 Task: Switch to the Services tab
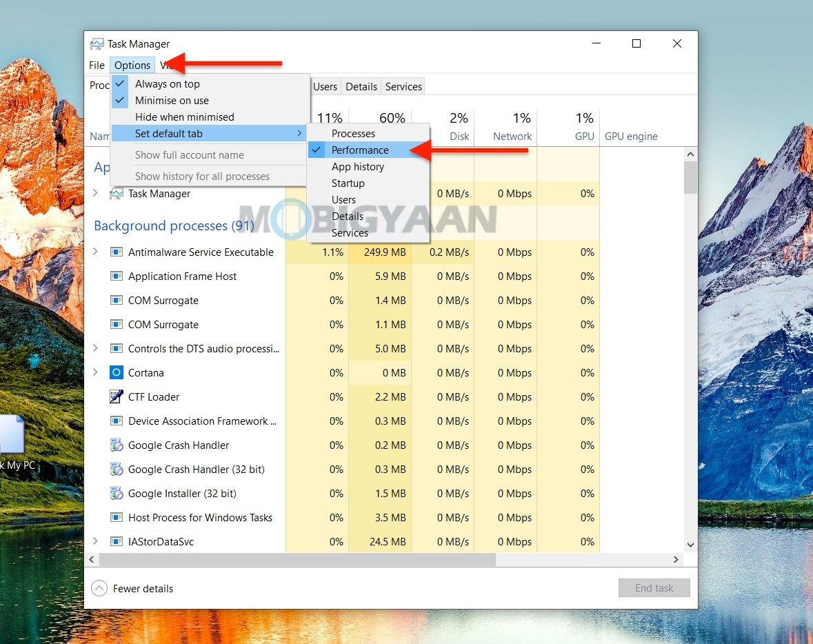(403, 86)
